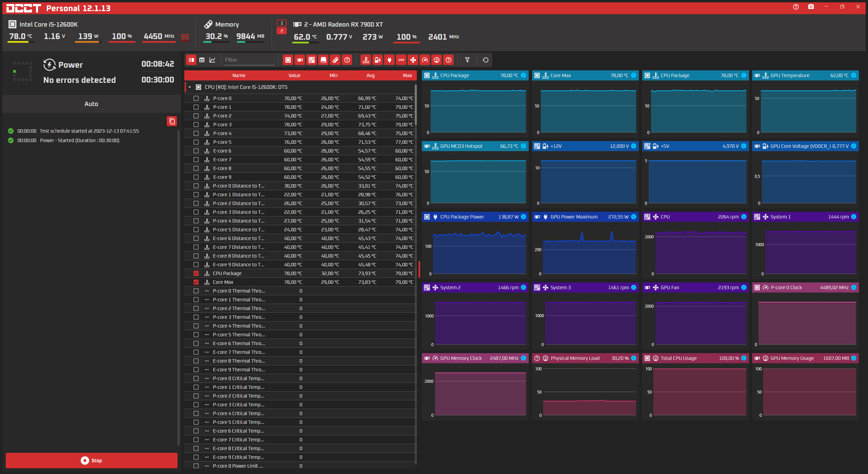Switch to the table-and-graphs split view
The height and width of the screenshot is (474, 868).
(191, 60)
